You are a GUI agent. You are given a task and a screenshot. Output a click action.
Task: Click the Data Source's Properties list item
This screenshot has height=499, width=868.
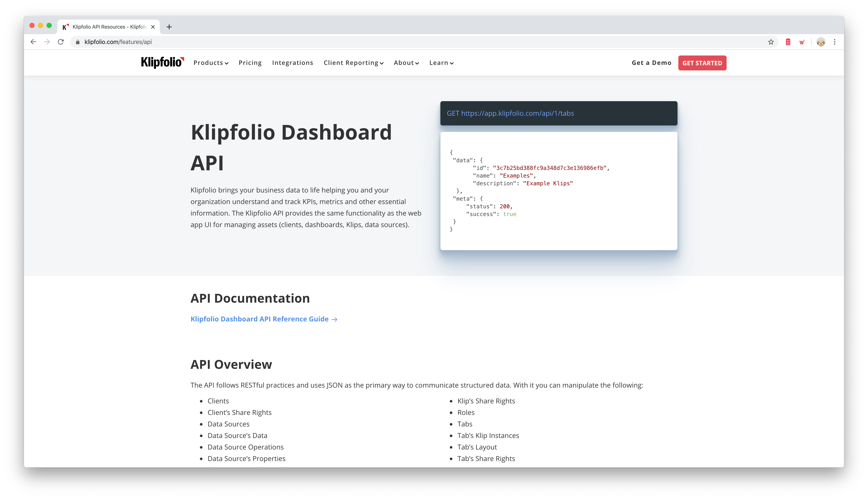click(x=246, y=459)
